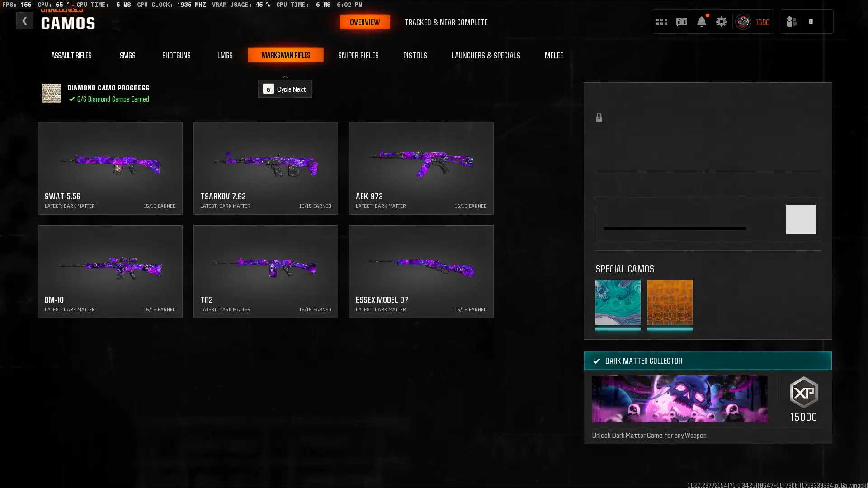Select the Essex Model 07 card
Viewport: 868px width, 488px height.
[421, 272]
